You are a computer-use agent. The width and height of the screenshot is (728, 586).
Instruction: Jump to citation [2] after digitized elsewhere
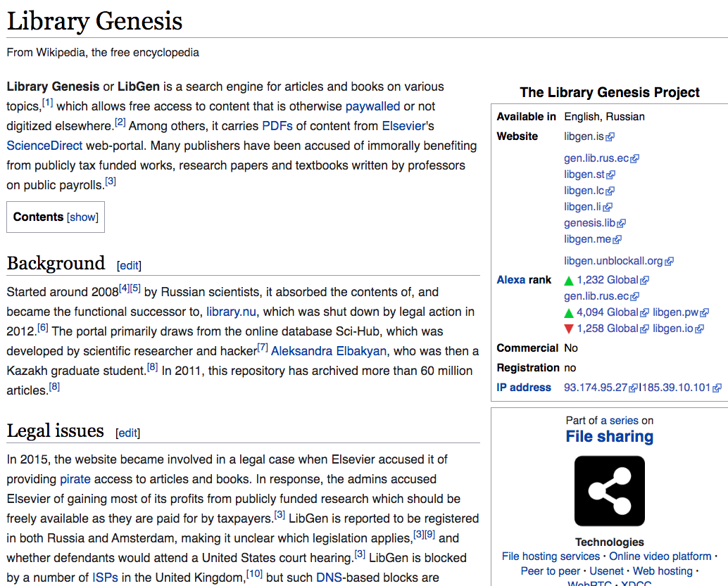(120, 122)
